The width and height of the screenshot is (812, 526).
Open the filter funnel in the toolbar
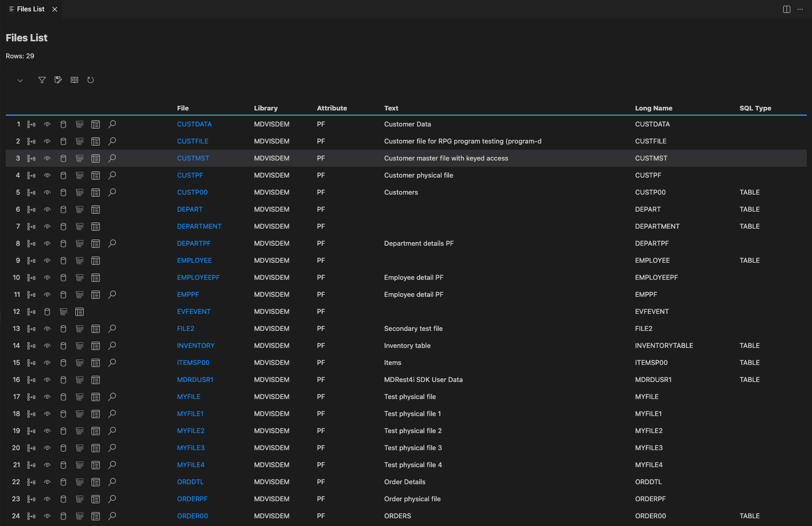[42, 80]
